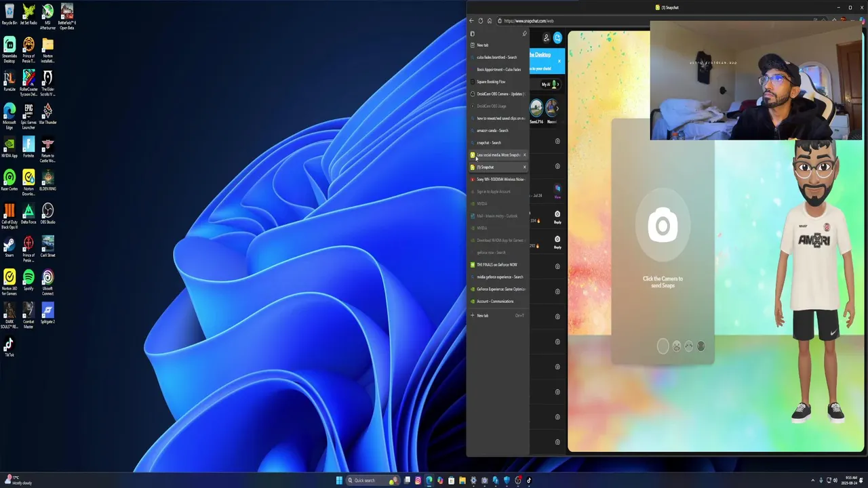Click 'New tab' button below tab list
868x488 pixels.
(498, 315)
